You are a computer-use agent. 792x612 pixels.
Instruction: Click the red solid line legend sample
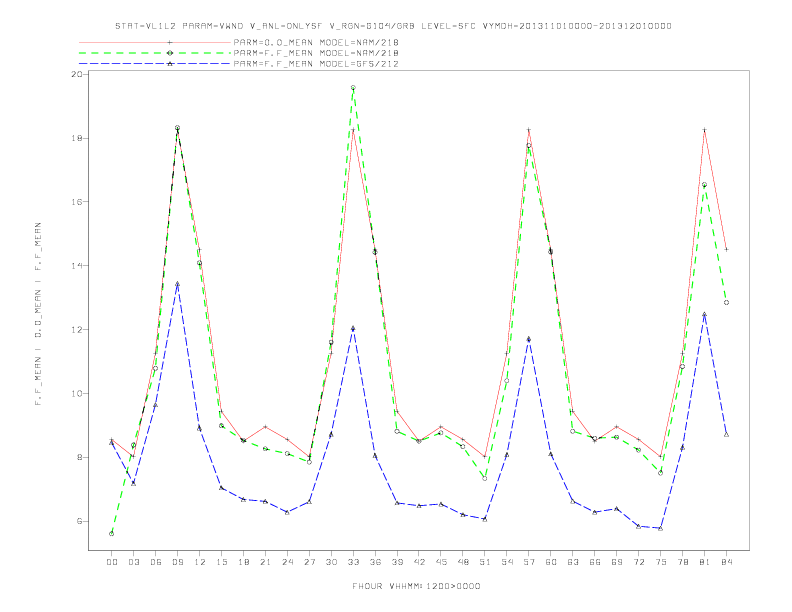pyautogui.click(x=155, y=42)
